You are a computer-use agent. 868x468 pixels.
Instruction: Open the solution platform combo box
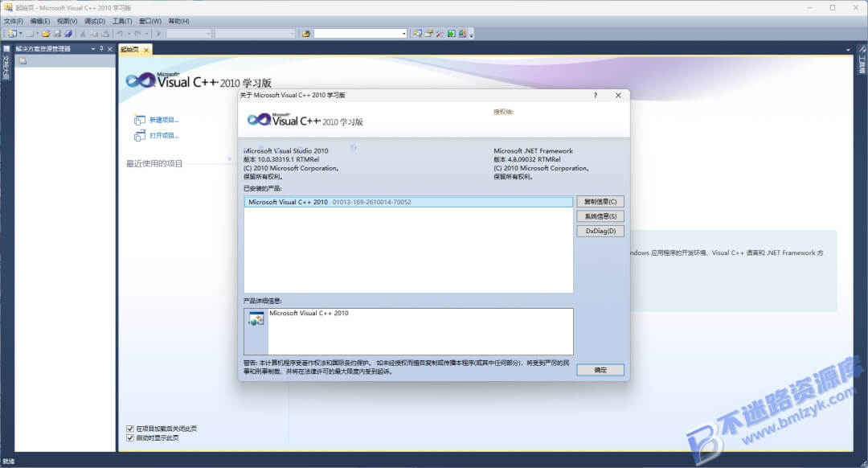click(256, 34)
